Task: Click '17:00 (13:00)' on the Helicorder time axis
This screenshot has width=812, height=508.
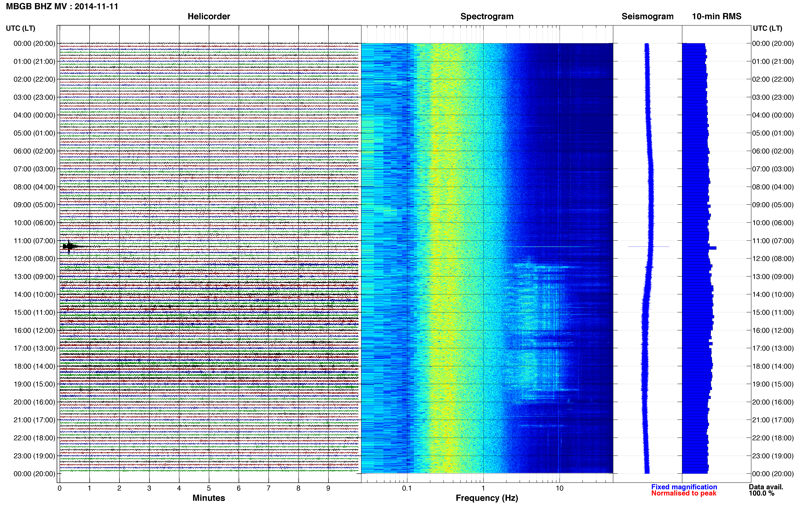Action: [34, 348]
